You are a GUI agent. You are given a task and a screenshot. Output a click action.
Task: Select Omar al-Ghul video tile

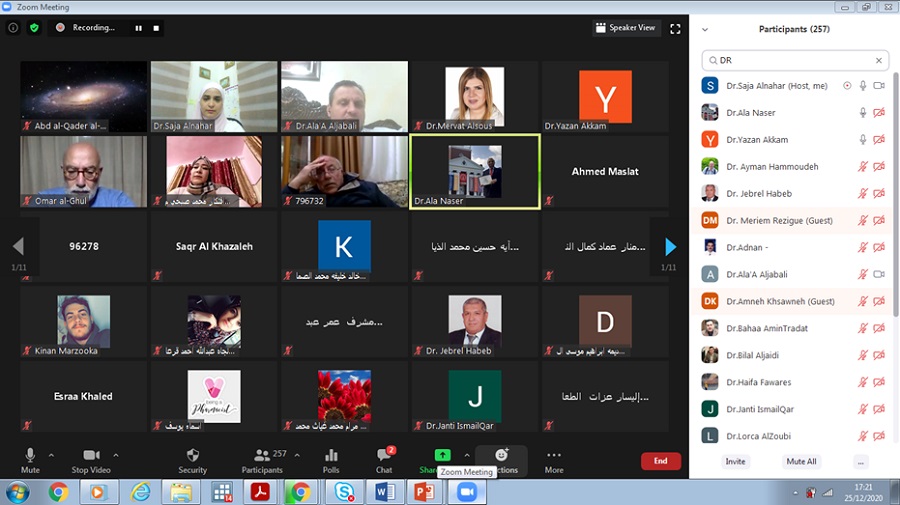pos(84,172)
